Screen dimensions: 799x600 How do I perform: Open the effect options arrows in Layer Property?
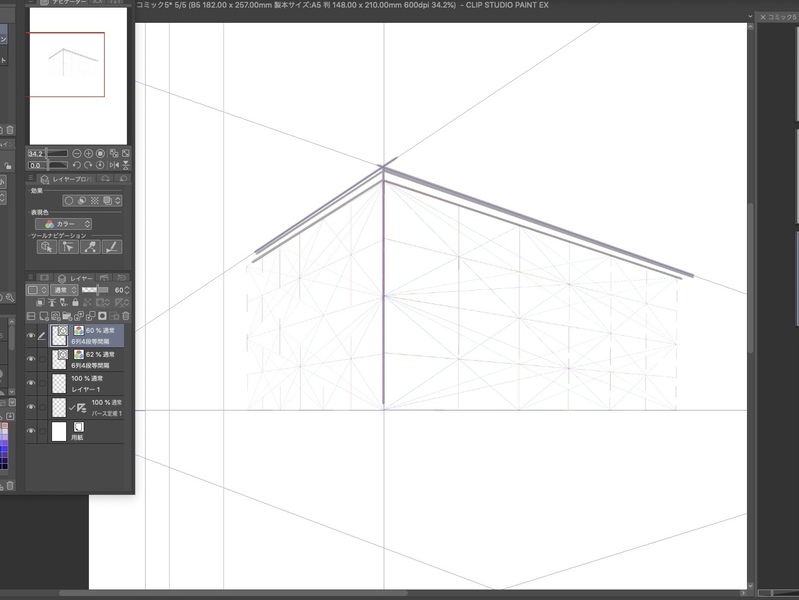[118, 200]
